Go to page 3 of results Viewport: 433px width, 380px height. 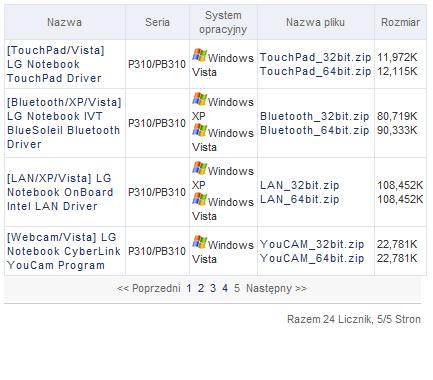click(213, 288)
